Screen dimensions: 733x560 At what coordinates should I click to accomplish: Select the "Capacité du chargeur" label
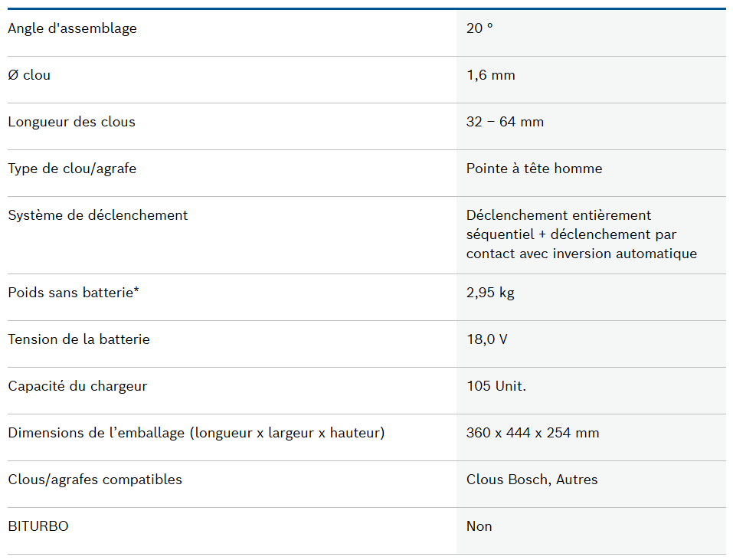77,387
